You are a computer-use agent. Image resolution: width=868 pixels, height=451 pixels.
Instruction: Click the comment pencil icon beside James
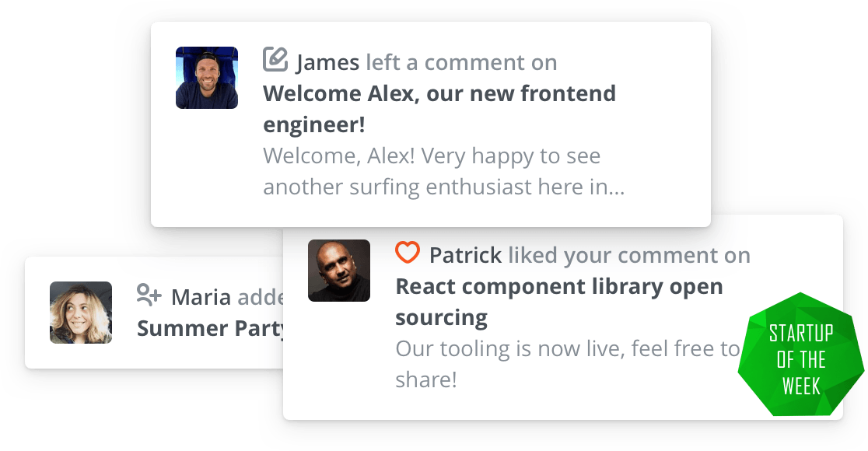tap(275, 60)
